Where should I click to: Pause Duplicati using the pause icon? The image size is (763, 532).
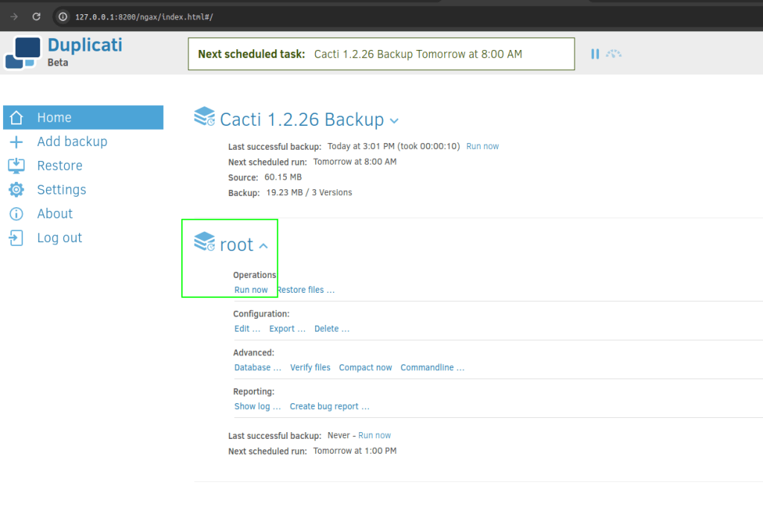[x=595, y=54]
